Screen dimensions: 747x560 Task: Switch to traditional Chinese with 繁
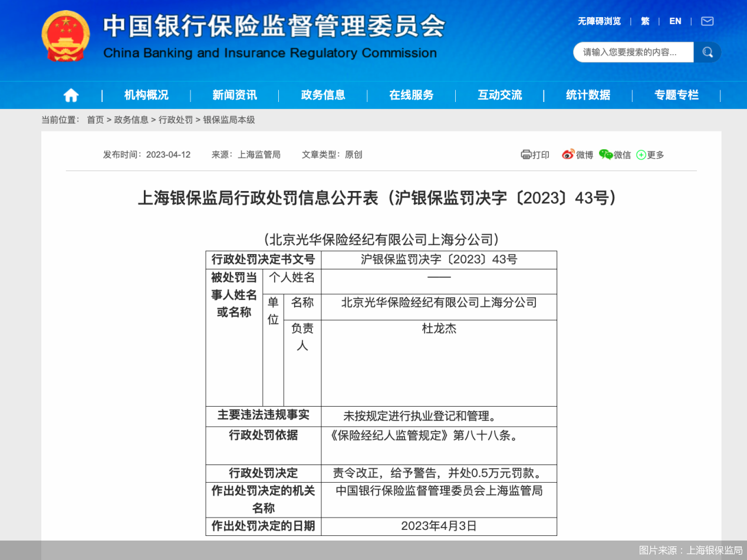pyautogui.click(x=645, y=21)
